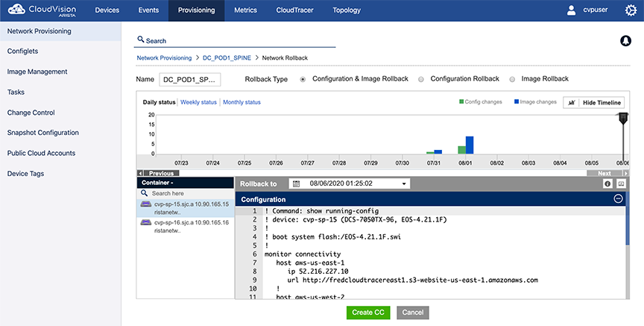
Task: Click the cvp-sp-15 device switch icon
Action: [x=146, y=204]
